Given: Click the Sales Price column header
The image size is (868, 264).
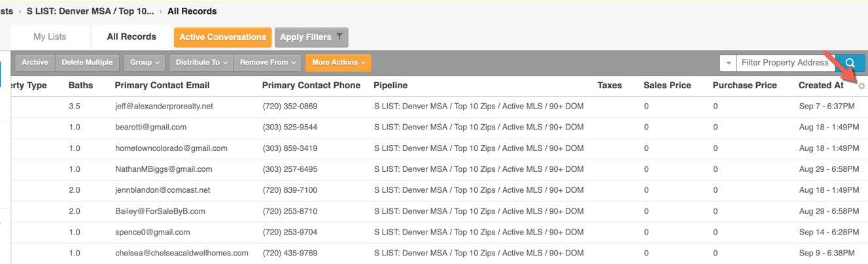Looking at the screenshot, I should pos(668,86).
